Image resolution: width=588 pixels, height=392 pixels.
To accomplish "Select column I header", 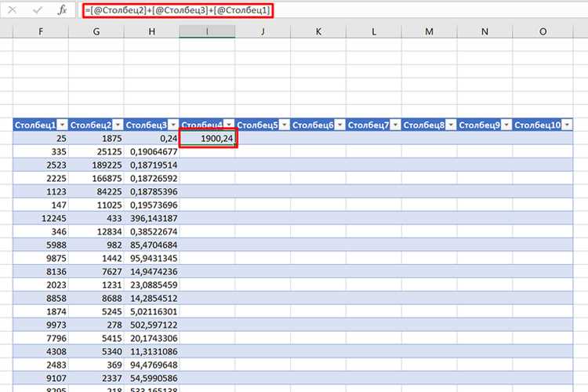I will (x=207, y=31).
